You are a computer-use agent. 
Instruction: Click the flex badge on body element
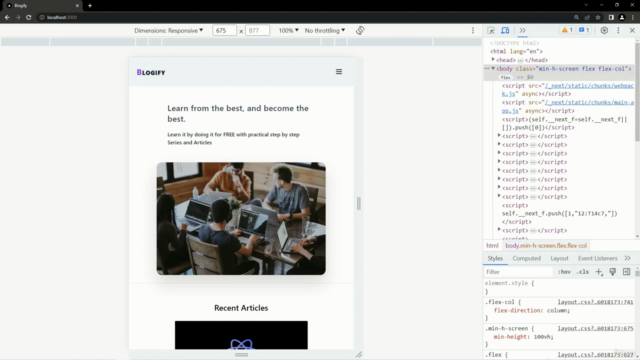pyautogui.click(x=505, y=77)
